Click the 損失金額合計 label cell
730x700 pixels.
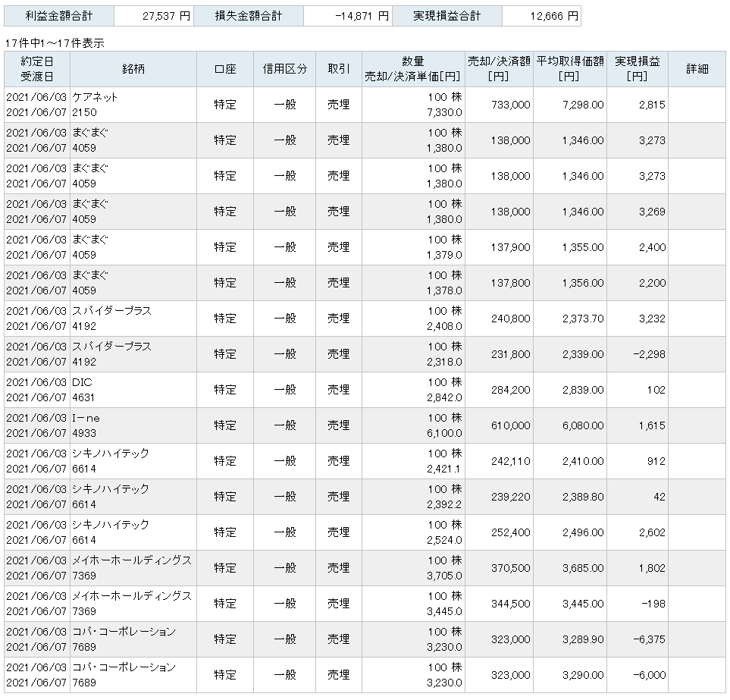click(x=249, y=16)
